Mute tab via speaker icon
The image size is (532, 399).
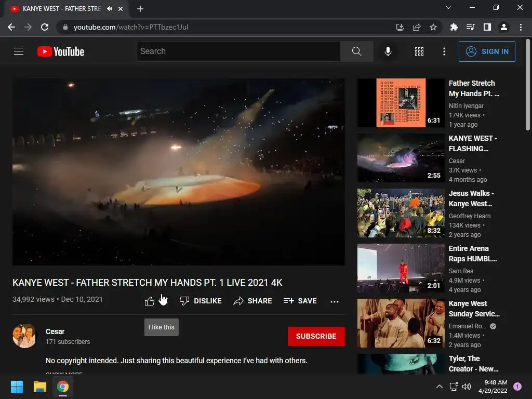pyautogui.click(x=109, y=9)
